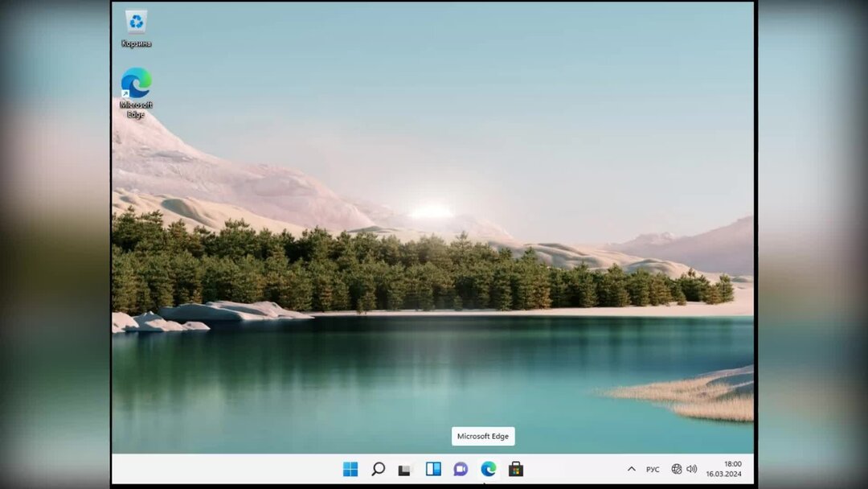The width and height of the screenshot is (868, 489).
Task: Open the Windows Start menu
Action: coord(350,469)
